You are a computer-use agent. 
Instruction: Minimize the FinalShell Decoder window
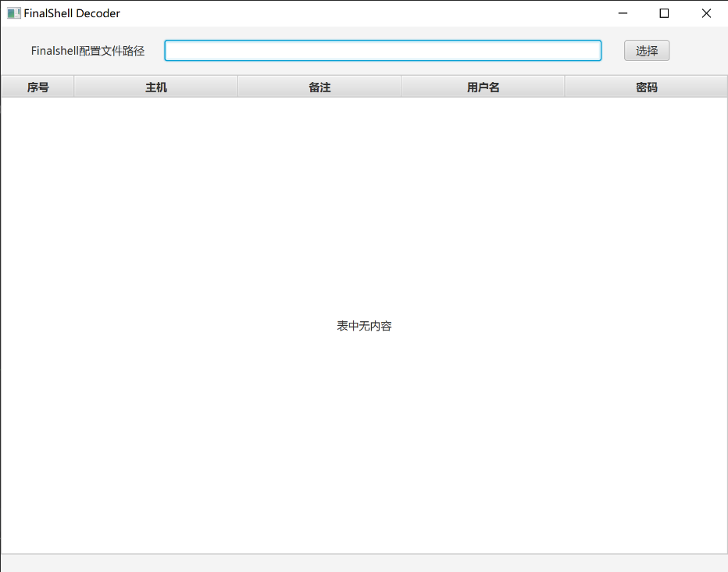point(623,13)
